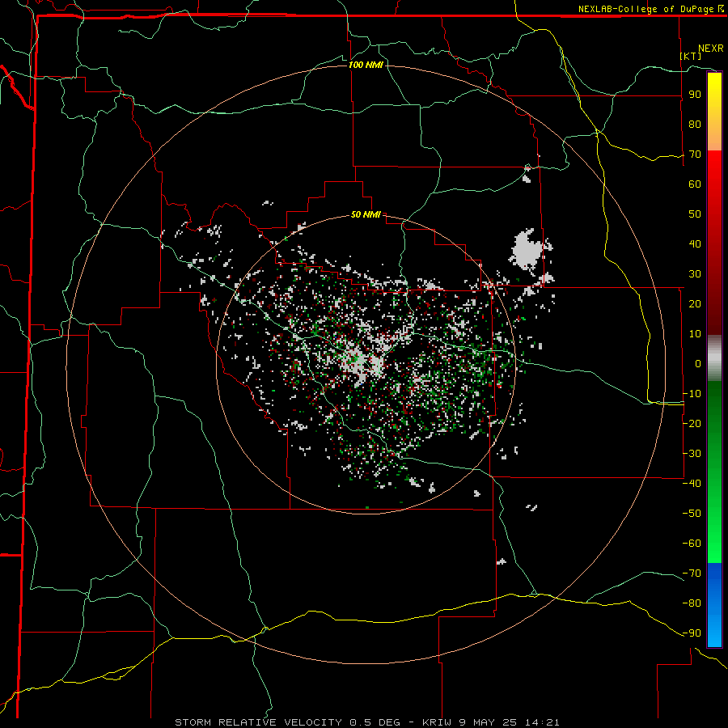The image size is (728, 728).
Task: Select the 50 NMI range ring label
Action: click(x=366, y=214)
